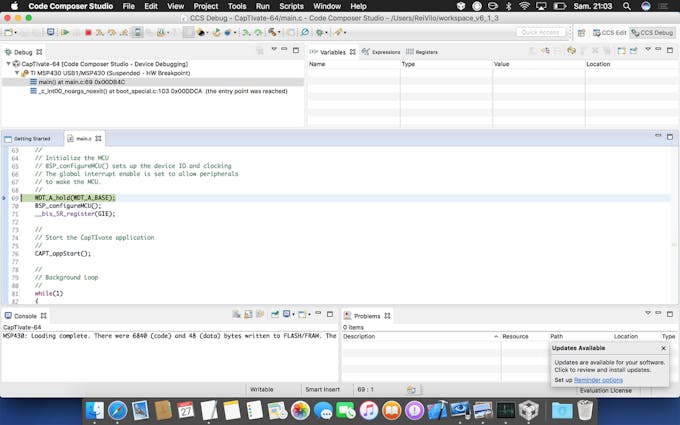Open the Problems view menu triangle
Screen dimensions: 680x425
coord(647,313)
